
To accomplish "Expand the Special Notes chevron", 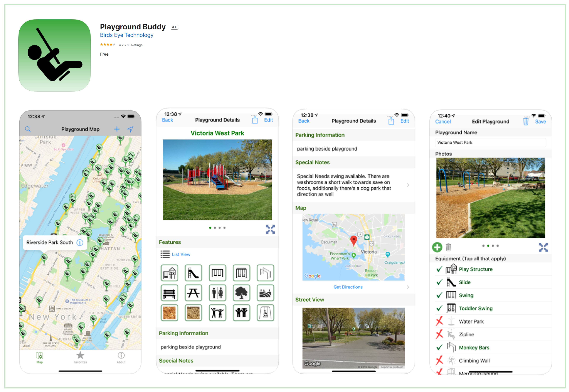I will (408, 185).
